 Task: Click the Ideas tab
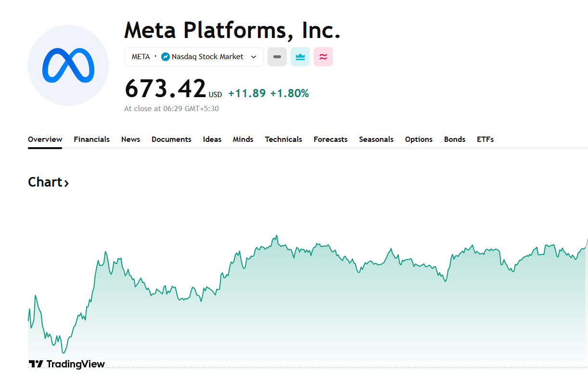212,139
